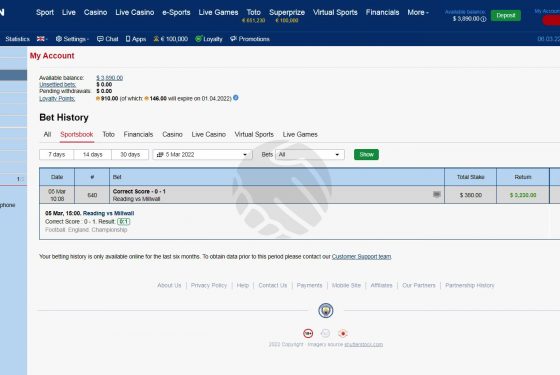
Task: Open About Us footer link
Action: (x=169, y=285)
